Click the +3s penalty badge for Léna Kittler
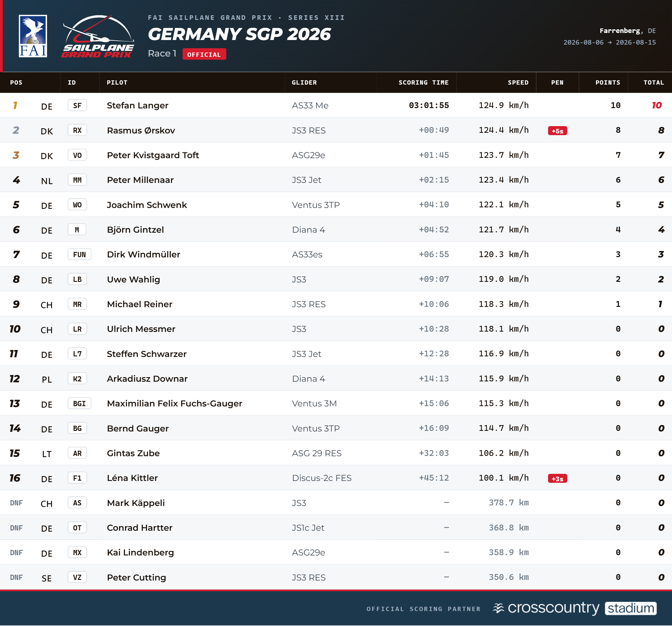This screenshot has height=626, width=672. tap(557, 479)
